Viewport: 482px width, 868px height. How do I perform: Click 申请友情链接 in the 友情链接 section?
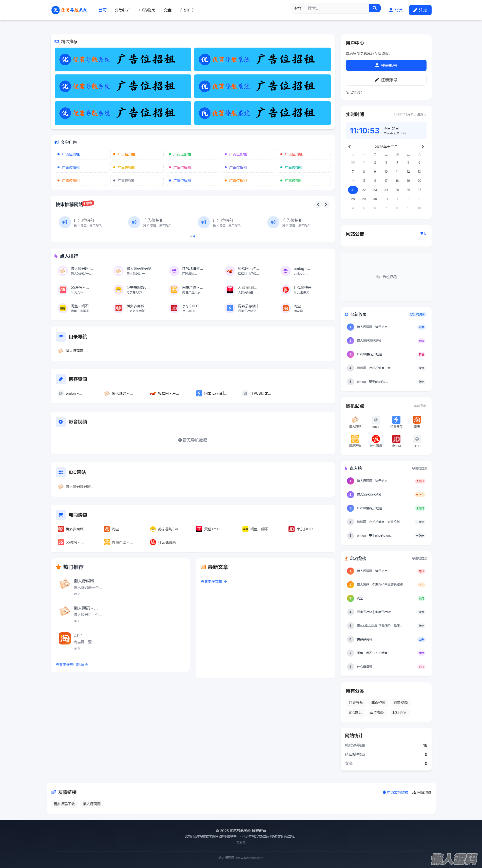pos(395,792)
